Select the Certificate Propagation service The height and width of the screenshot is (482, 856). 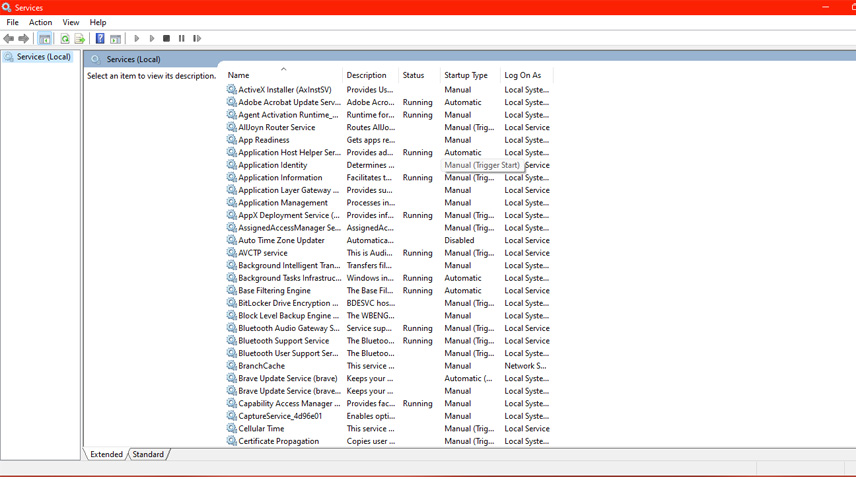[388, 441]
